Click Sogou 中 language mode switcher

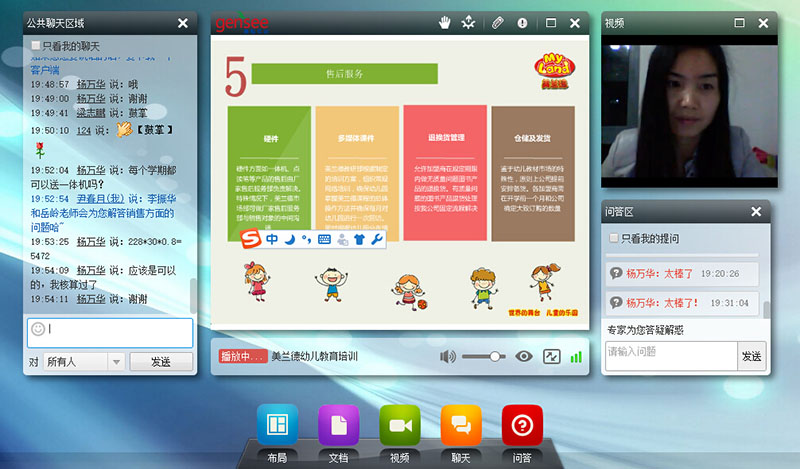272,240
